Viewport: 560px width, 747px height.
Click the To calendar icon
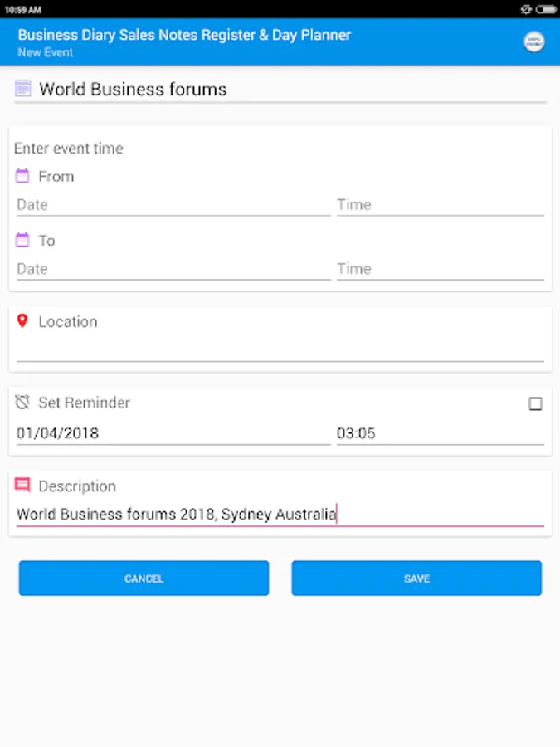pos(22,240)
